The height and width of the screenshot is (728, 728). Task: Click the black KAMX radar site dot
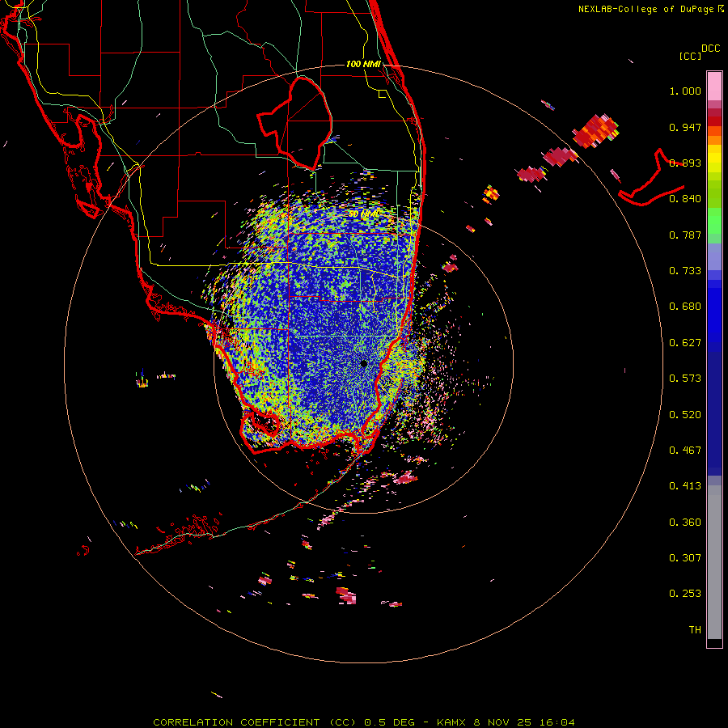(364, 363)
